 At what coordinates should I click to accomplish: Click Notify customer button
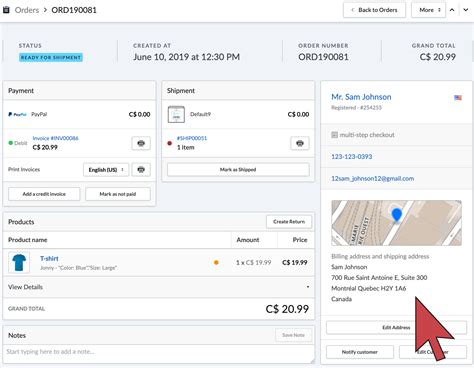tap(360, 352)
